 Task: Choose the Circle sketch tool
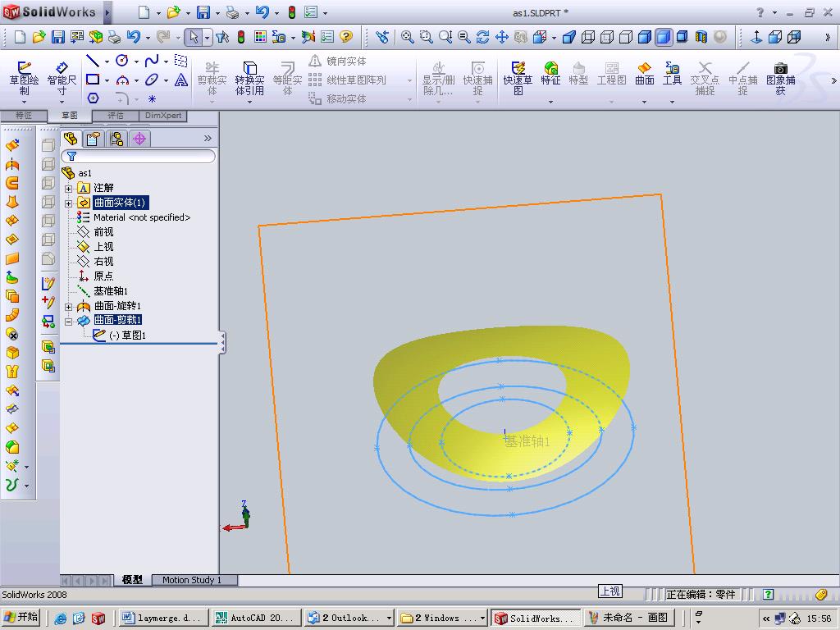[x=122, y=61]
